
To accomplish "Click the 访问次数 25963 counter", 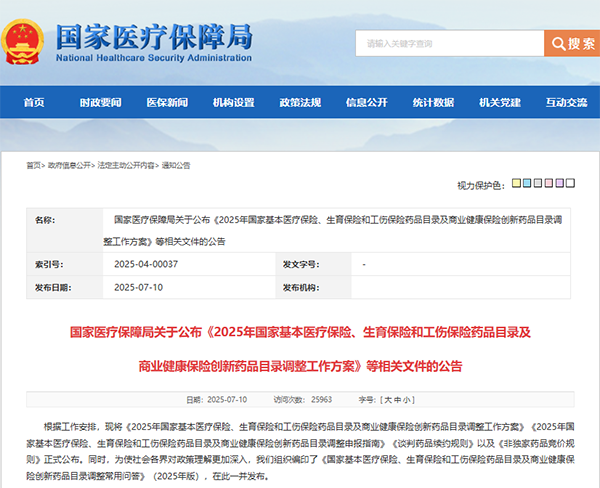I will [x=302, y=400].
